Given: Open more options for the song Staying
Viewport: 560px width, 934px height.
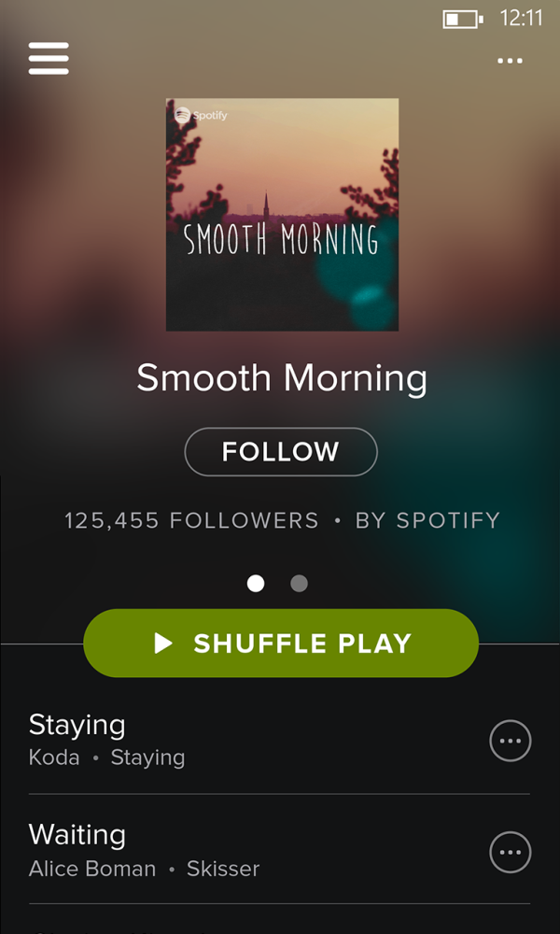Looking at the screenshot, I should pyautogui.click(x=510, y=741).
